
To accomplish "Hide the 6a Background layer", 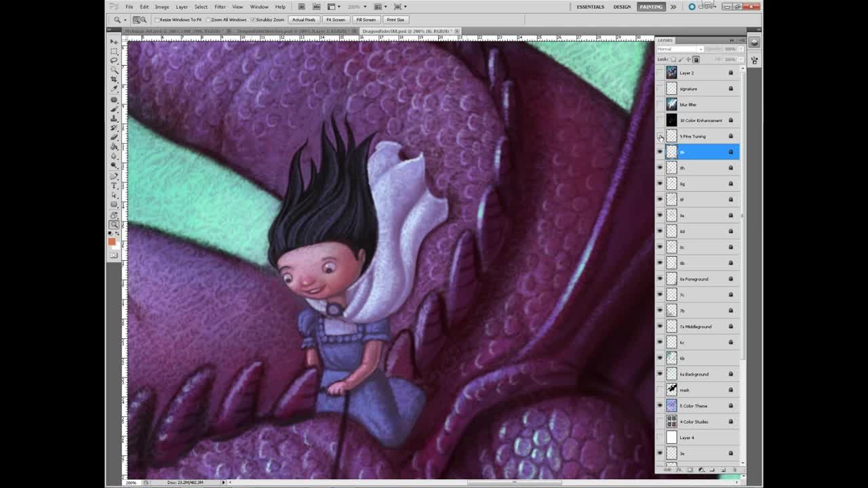I will (660, 373).
